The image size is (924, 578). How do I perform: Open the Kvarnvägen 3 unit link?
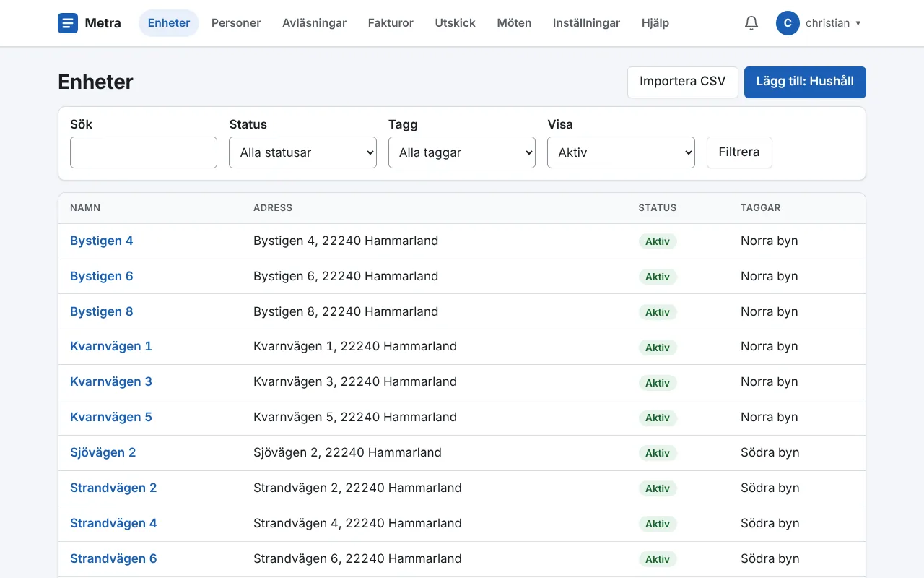pos(111,381)
